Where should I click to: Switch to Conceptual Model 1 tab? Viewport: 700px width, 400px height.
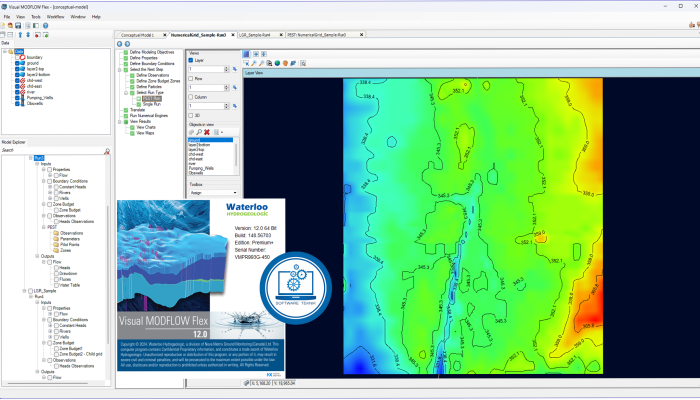click(138, 35)
